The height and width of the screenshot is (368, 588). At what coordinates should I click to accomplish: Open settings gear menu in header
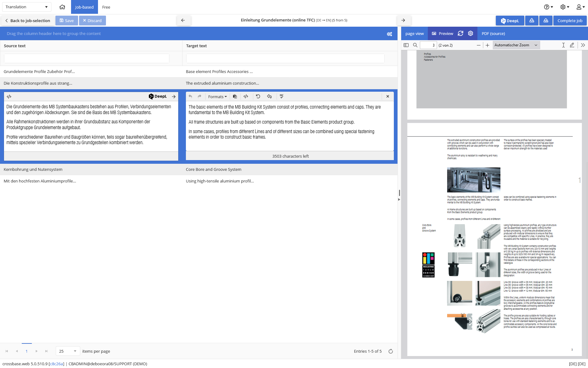[x=565, y=7]
